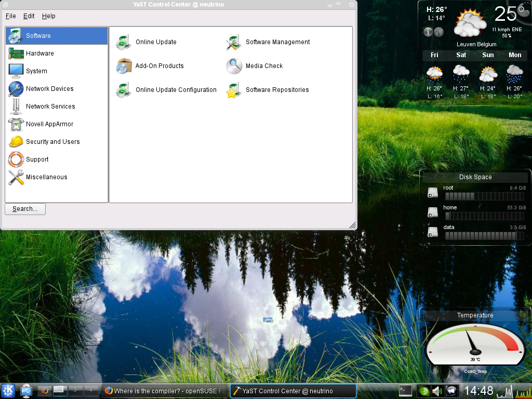
Task: Open the Edit menu
Action: (x=29, y=16)
